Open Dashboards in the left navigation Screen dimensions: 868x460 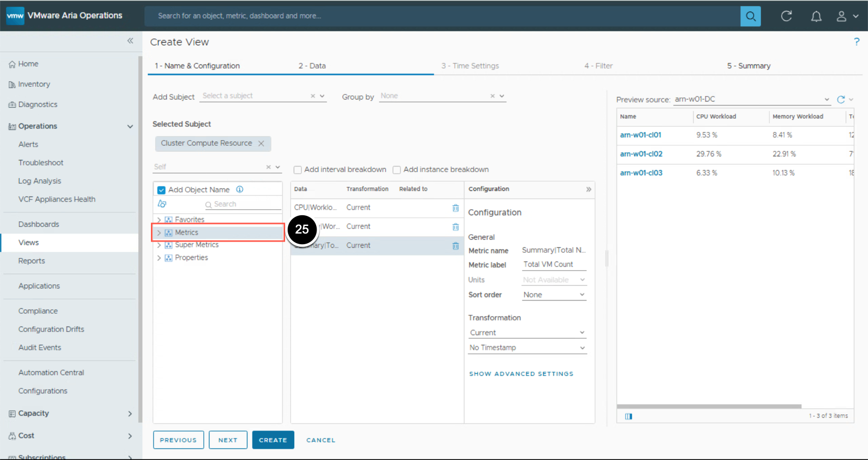(x=39, y=224)
